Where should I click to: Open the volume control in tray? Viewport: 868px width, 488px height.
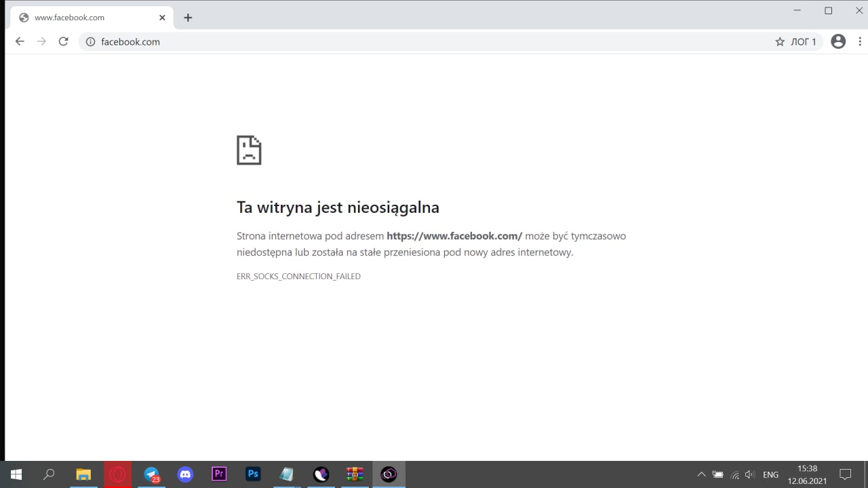click(x=750, y=474)
